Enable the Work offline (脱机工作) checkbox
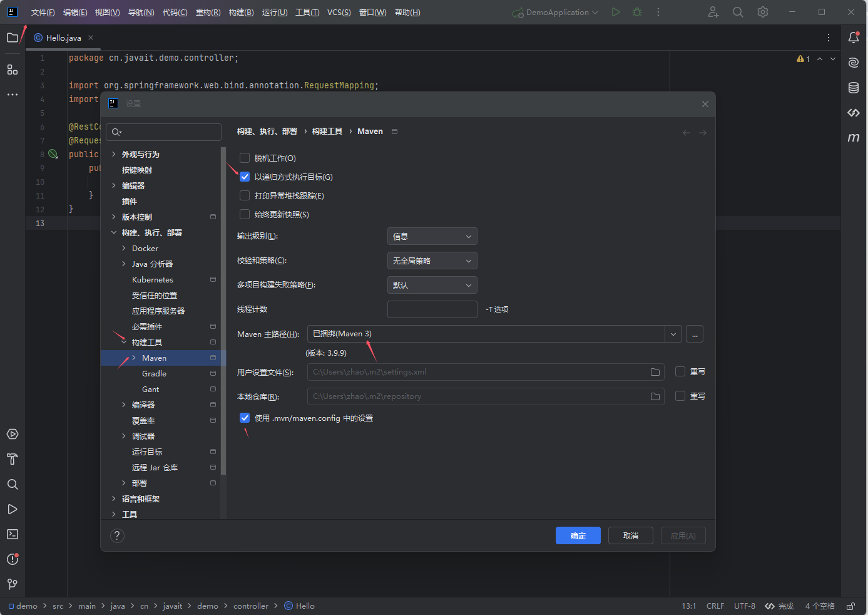Viewport: 868px width, 615px height. pos(245,158)
